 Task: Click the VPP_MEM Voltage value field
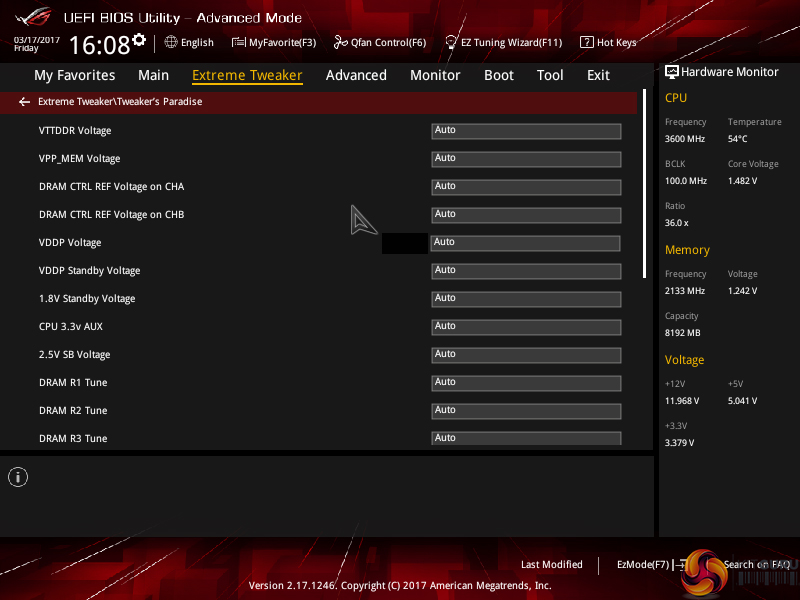(x=526, y=159)
